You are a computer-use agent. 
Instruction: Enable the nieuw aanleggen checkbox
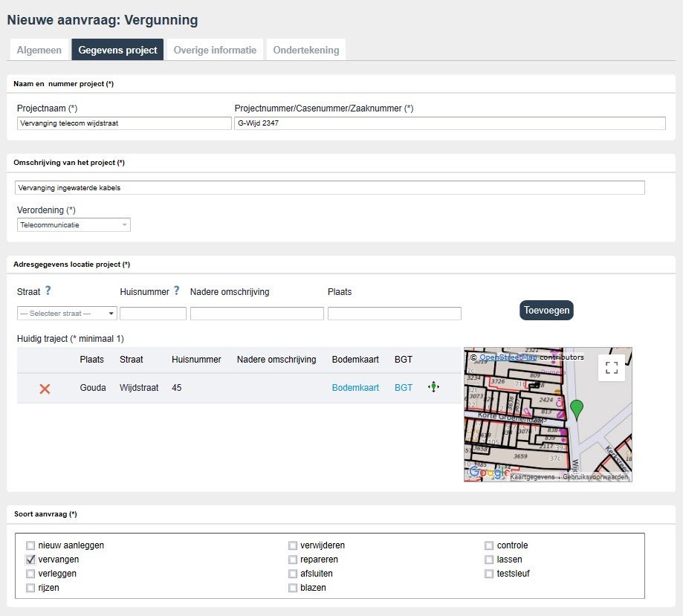tap(30, 545)
